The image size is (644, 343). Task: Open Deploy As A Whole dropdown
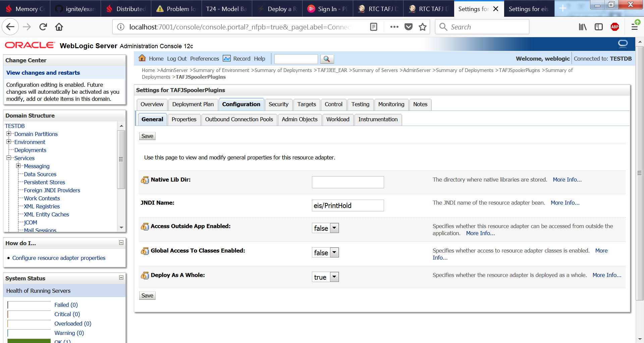[326, 277]
